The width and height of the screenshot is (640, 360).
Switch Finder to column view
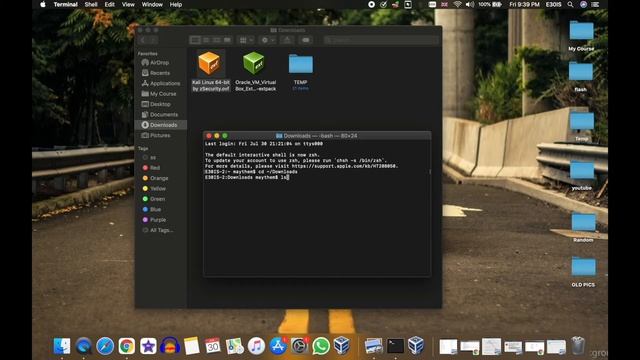[217, 40]
